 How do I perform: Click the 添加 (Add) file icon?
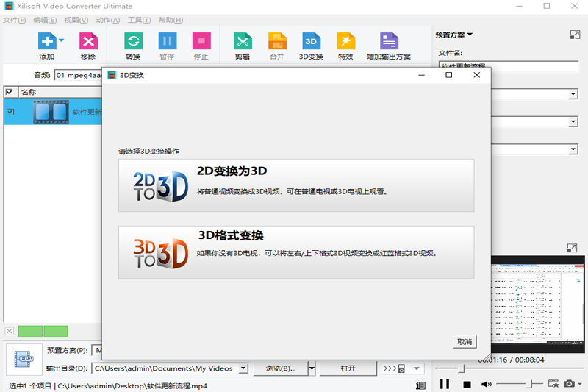(x=47, y=41)
